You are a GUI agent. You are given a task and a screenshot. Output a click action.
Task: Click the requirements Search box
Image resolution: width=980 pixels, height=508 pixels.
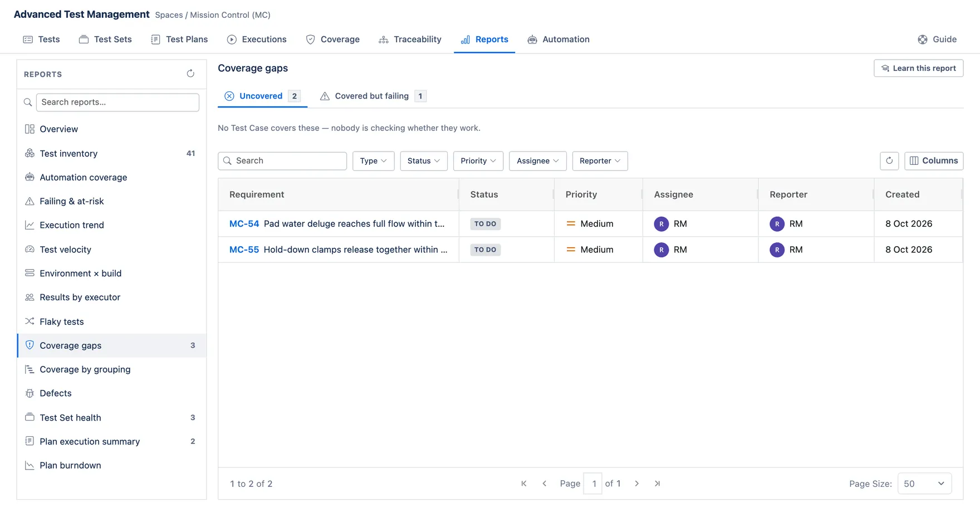pyautogui.click(x=282, y=161)
